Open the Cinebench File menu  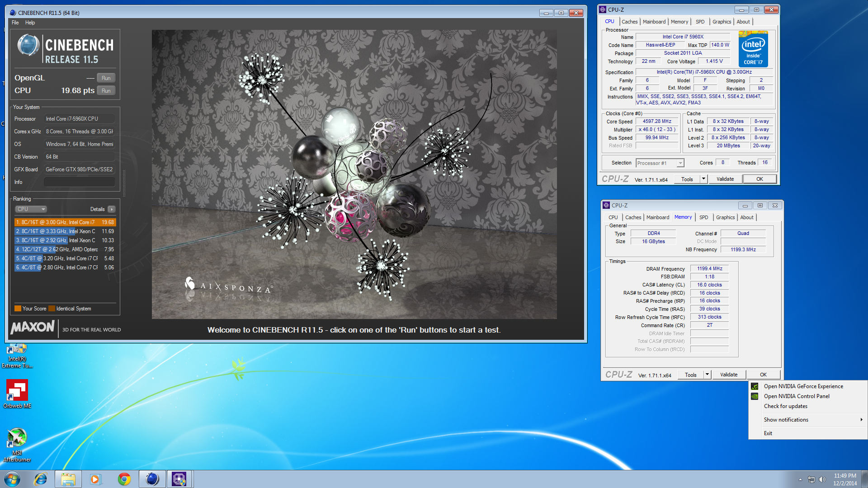(x=15, y=23)
